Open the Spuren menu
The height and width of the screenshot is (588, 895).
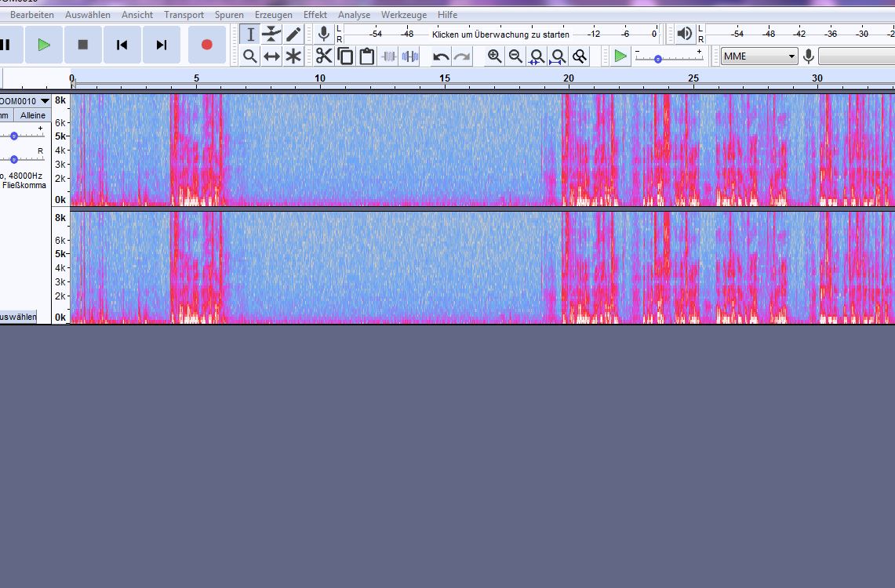click(229, 15)
